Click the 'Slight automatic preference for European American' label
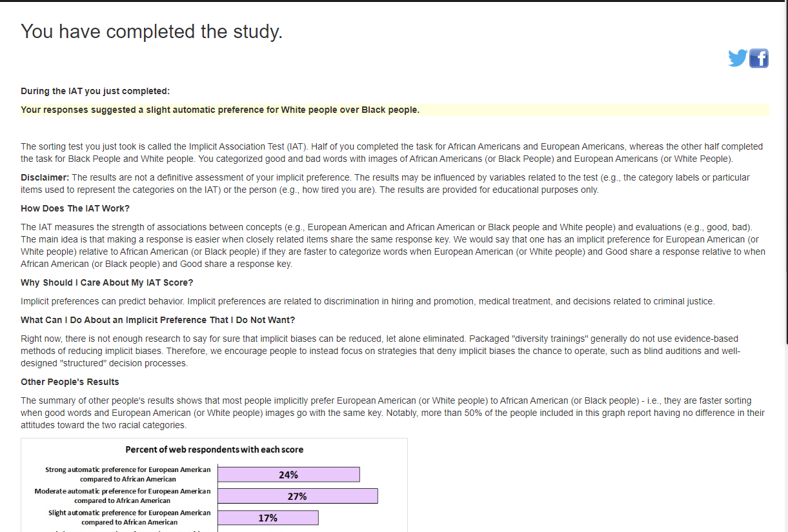788x532 pixels. (x=129, y=517)
